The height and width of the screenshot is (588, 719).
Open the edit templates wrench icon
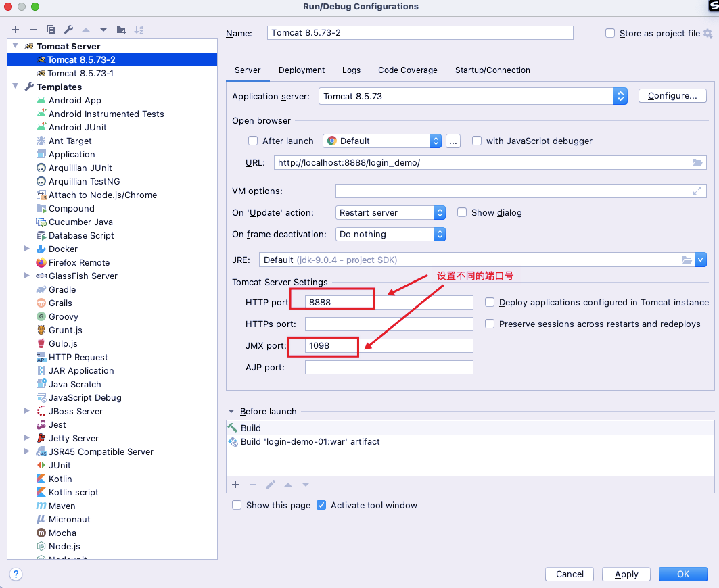(x=68, y=30)
